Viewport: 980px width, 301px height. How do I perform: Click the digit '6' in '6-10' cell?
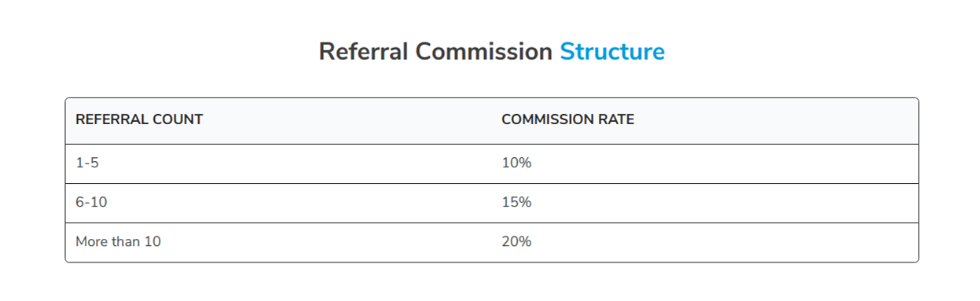click(79, 203)
